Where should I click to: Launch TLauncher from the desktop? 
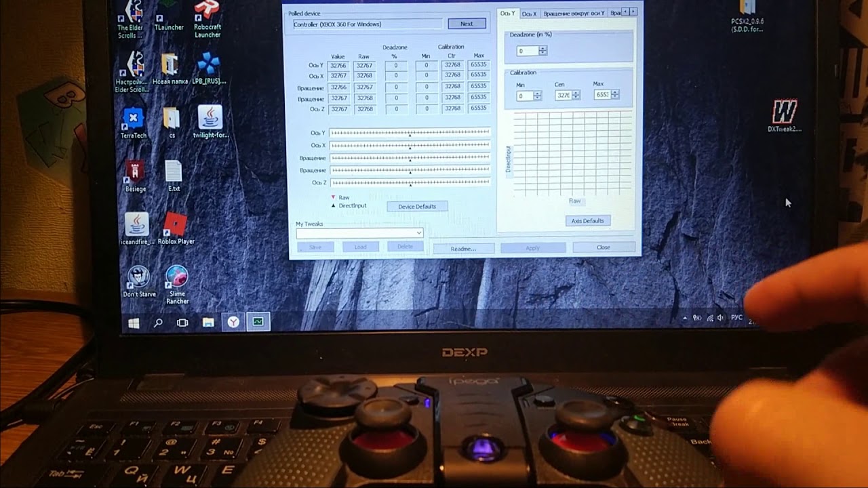click(169, 16)
